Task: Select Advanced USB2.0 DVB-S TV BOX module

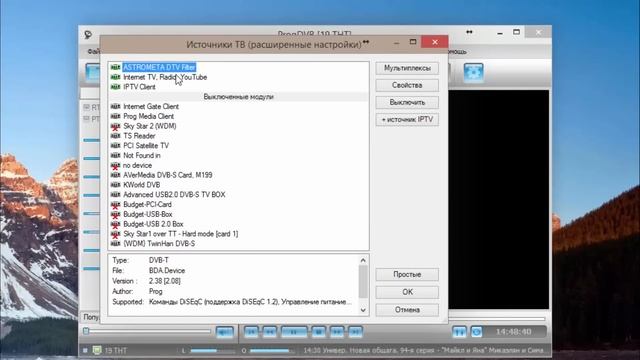Action: point(174,195)
